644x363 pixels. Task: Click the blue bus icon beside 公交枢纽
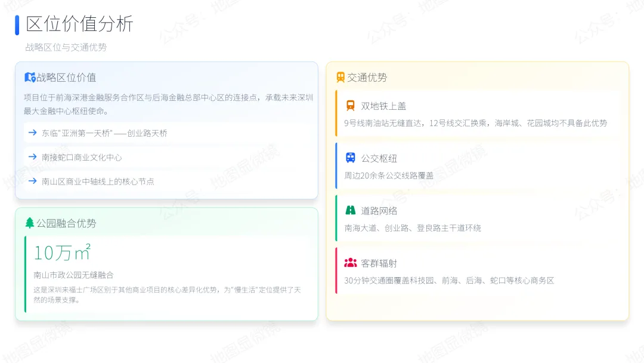coord(351,158)
